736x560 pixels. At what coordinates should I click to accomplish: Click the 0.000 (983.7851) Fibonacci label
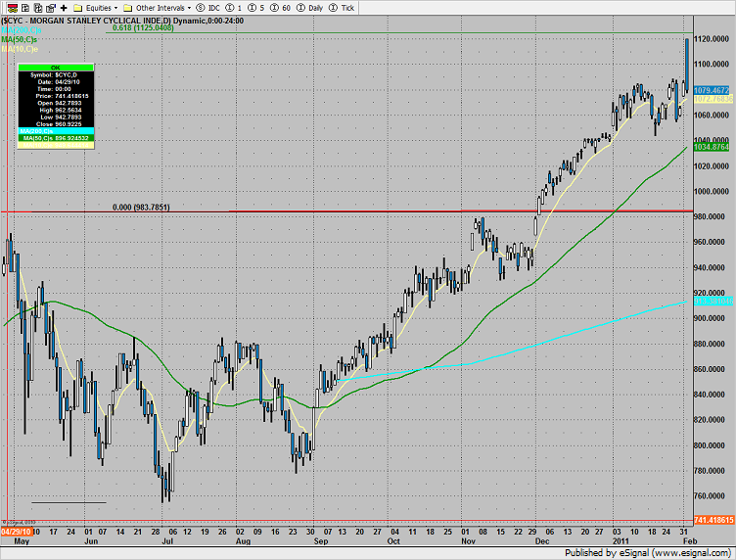tap(141, 207)
